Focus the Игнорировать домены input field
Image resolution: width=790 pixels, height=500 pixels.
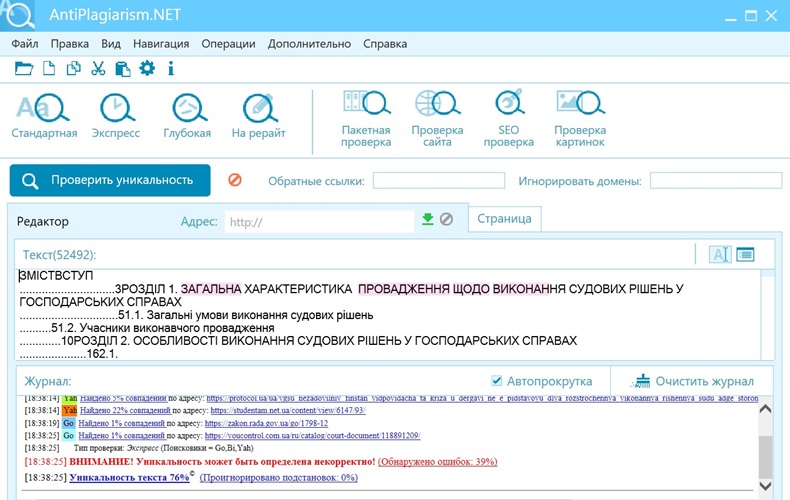(716, 180)
